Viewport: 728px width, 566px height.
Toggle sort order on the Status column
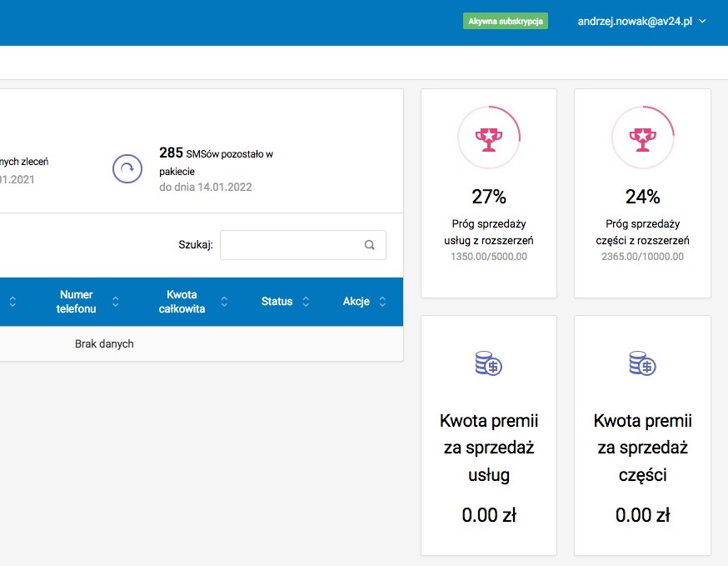(306, 302)
